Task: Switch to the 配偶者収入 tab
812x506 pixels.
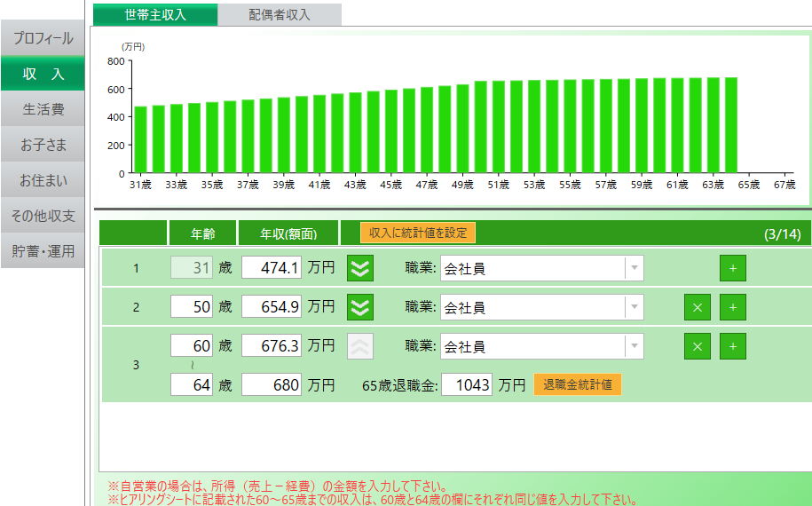Action: (x=280, y=14)
